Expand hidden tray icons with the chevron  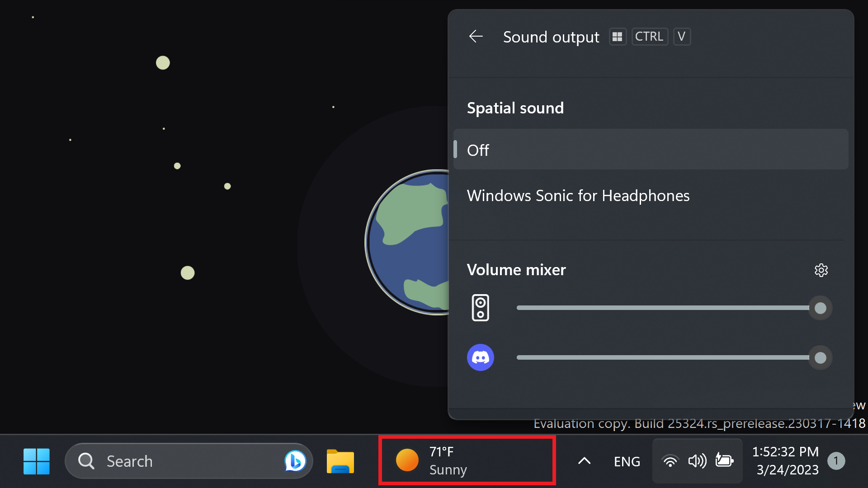point(584,461)
